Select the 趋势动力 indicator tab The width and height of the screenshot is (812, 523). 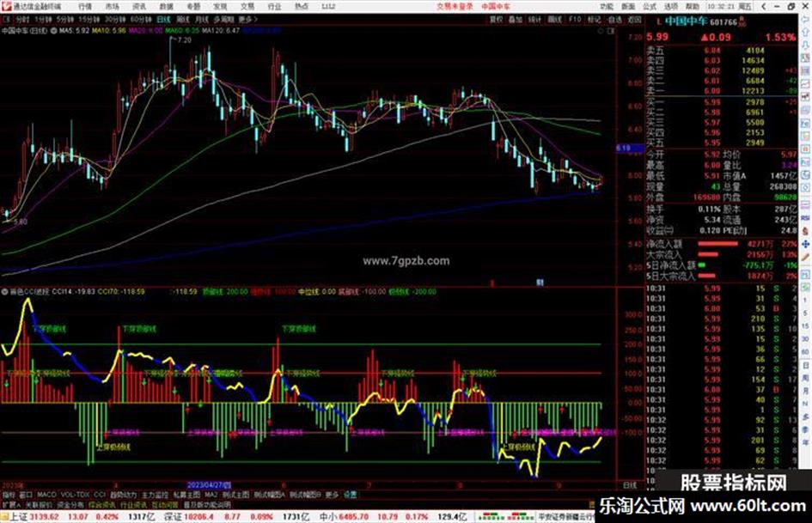[123, 495]
